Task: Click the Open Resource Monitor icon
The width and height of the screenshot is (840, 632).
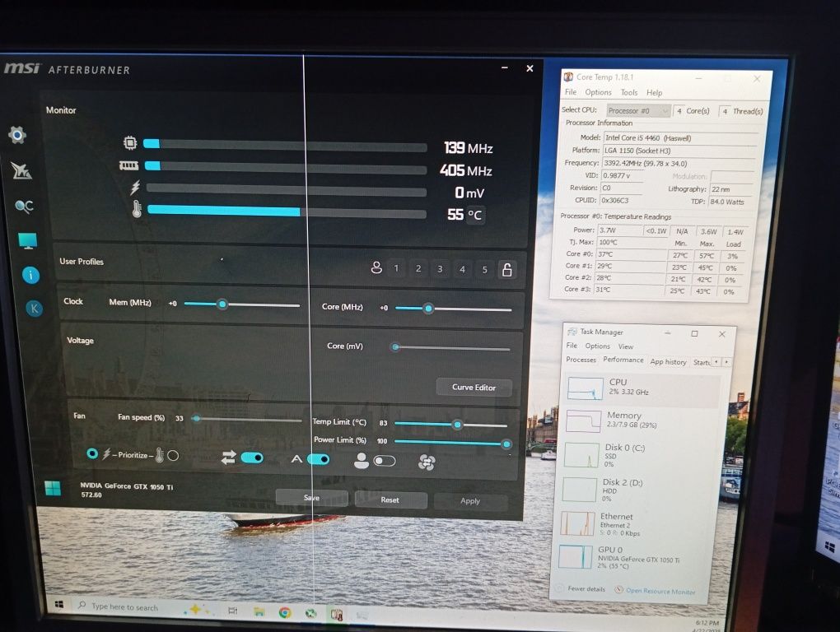Action: tap(618, 590)
